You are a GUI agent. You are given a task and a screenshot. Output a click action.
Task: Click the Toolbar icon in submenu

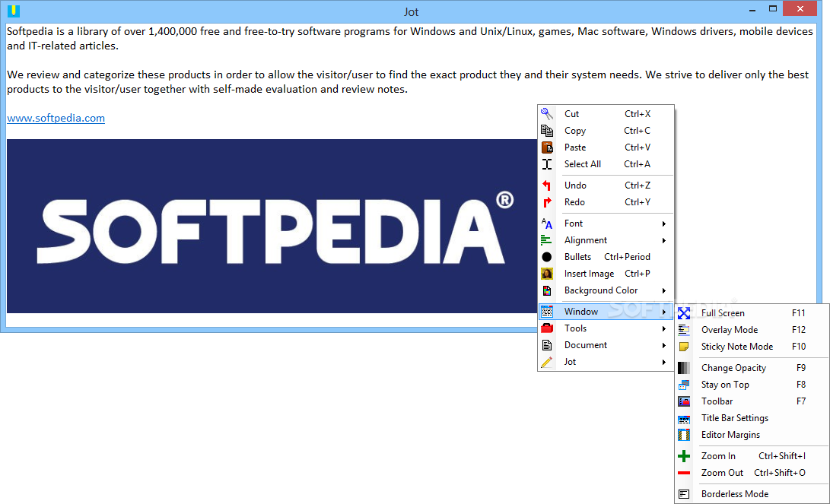point(684,401)
